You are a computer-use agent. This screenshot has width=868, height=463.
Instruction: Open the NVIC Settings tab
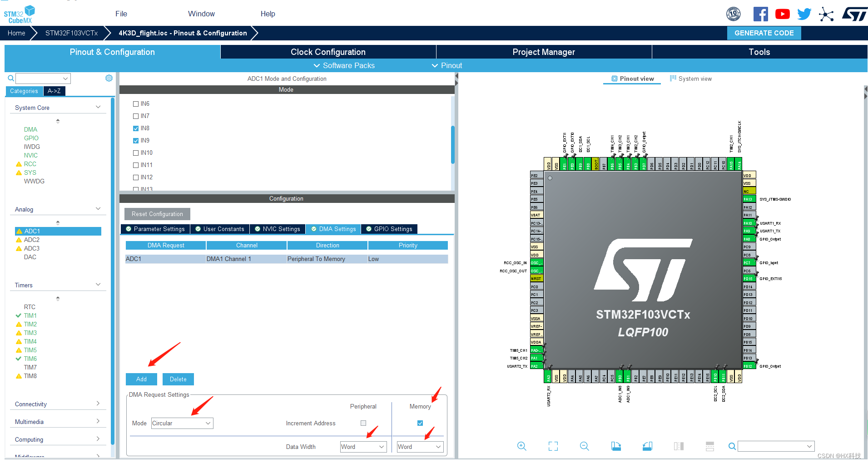point(278,229)
